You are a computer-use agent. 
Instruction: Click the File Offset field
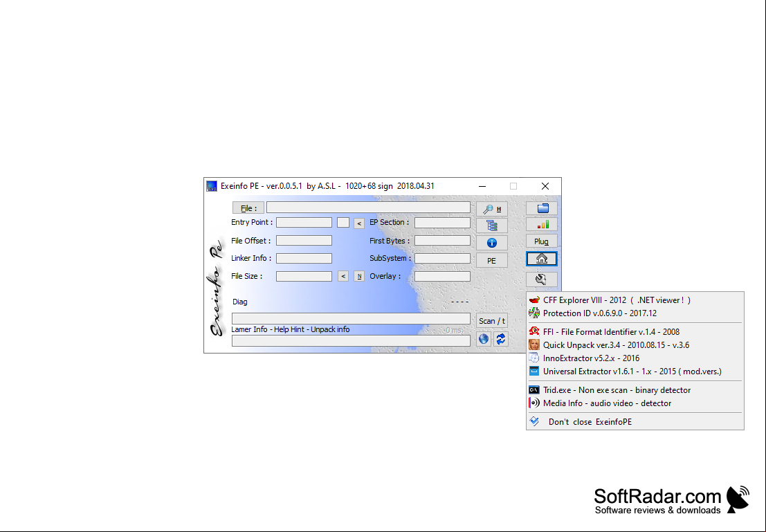304,240
